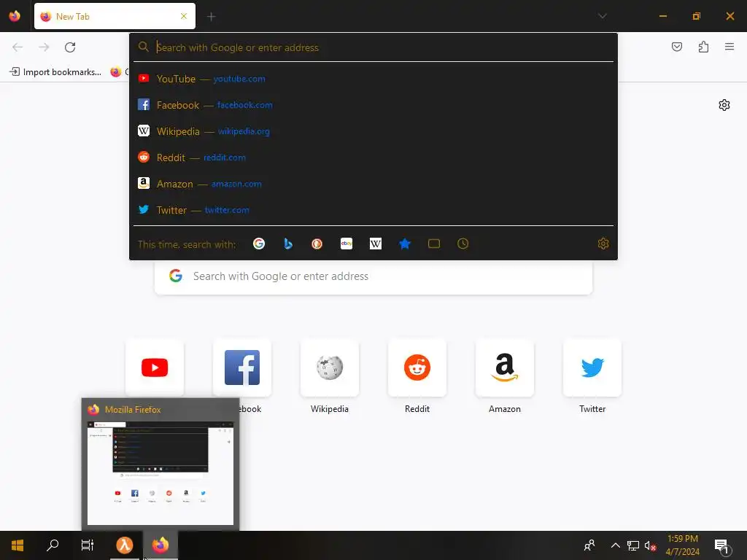Search this time with Google icon
This screenshot has width=747, height=560.
click(259, 244)
